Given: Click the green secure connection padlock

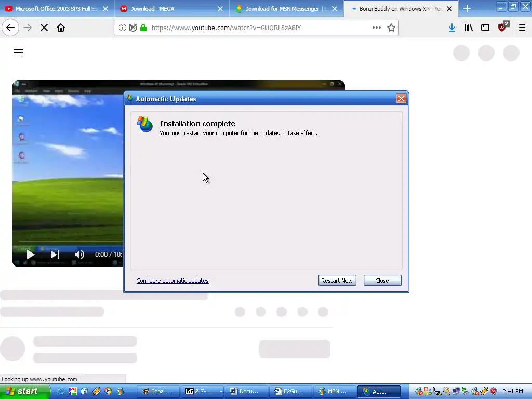Looking at the screenshot, I should pyautogui.click(x=143, y=28).
